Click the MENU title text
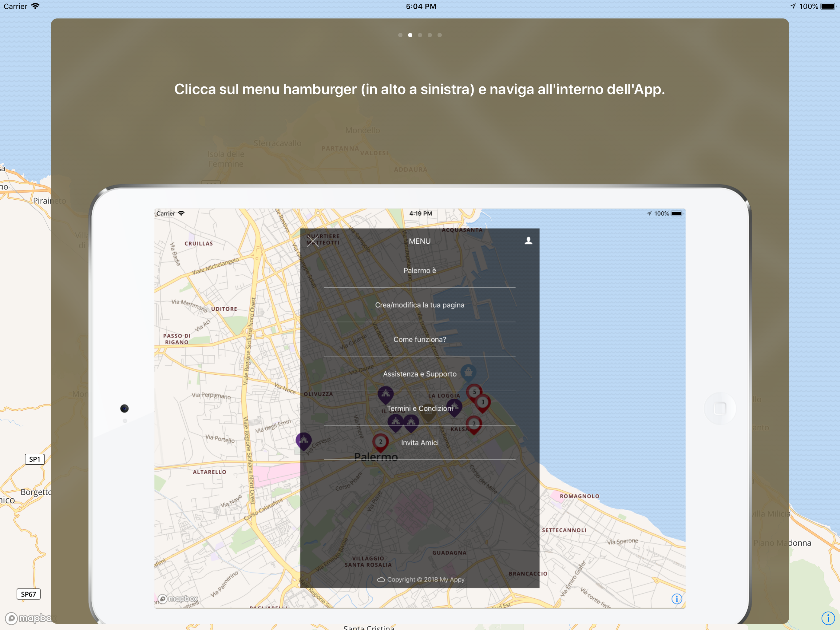 coord(420,241)
